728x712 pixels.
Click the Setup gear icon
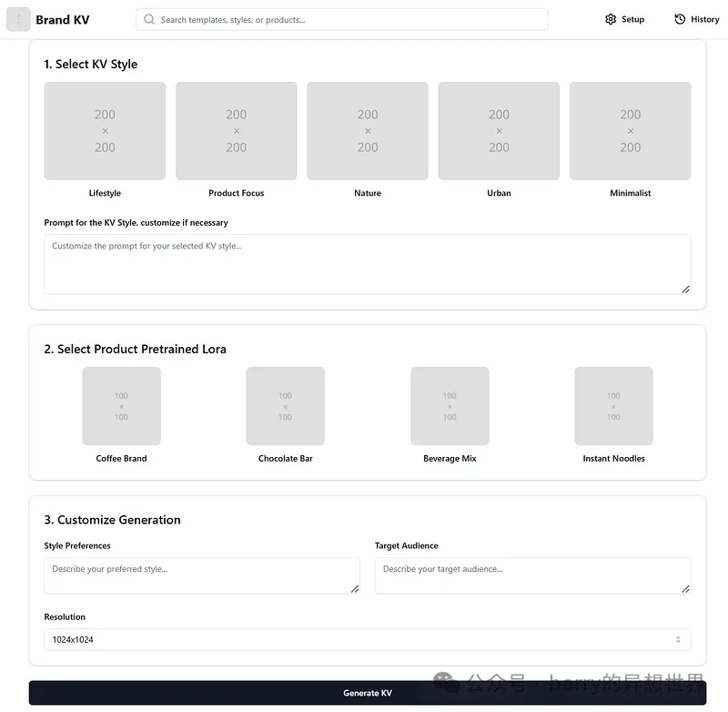point(611,19)
